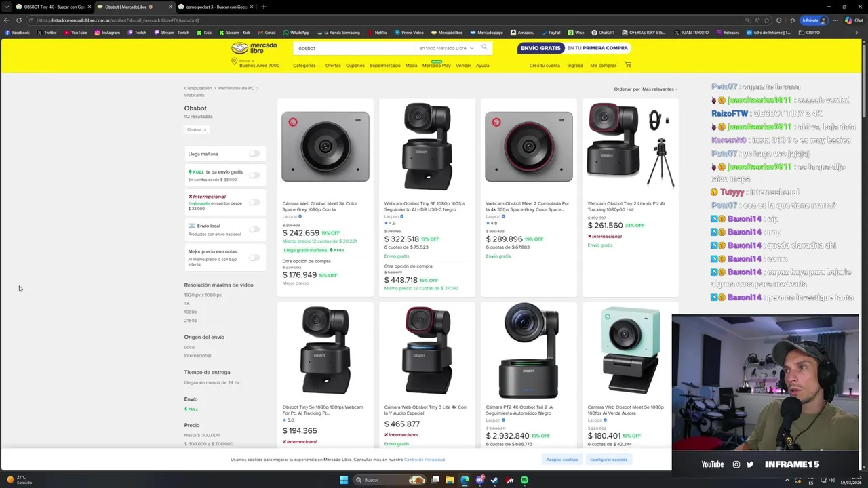Screen dimensions: 868x488
Task: Open Microsoft Edge from the taskbar
Action: [x=465, y=480]
